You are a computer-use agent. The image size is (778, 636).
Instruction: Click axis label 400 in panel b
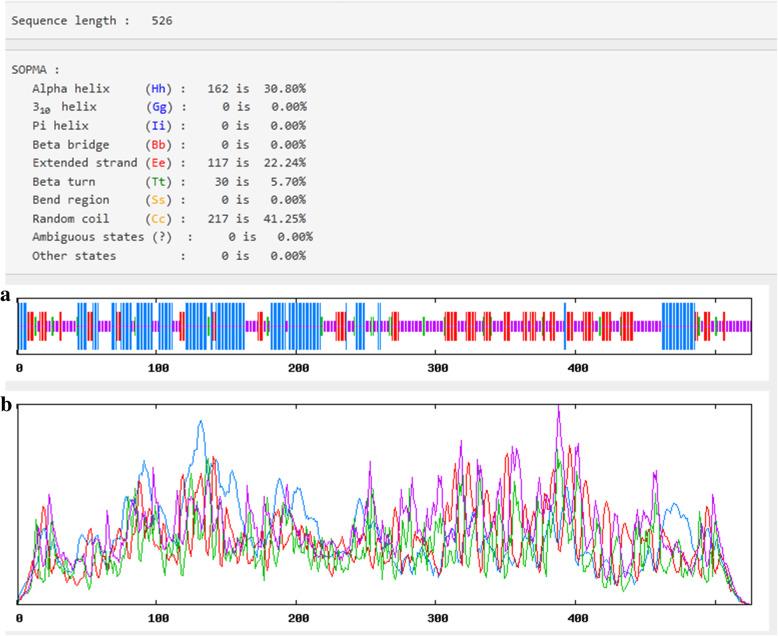tap(578, 619)
